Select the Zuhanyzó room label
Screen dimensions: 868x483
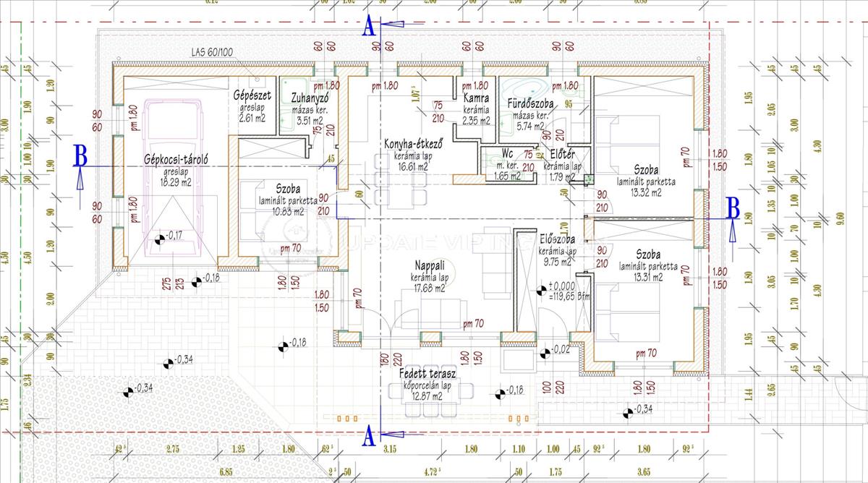pyautogui.click(x=310, y=98)
